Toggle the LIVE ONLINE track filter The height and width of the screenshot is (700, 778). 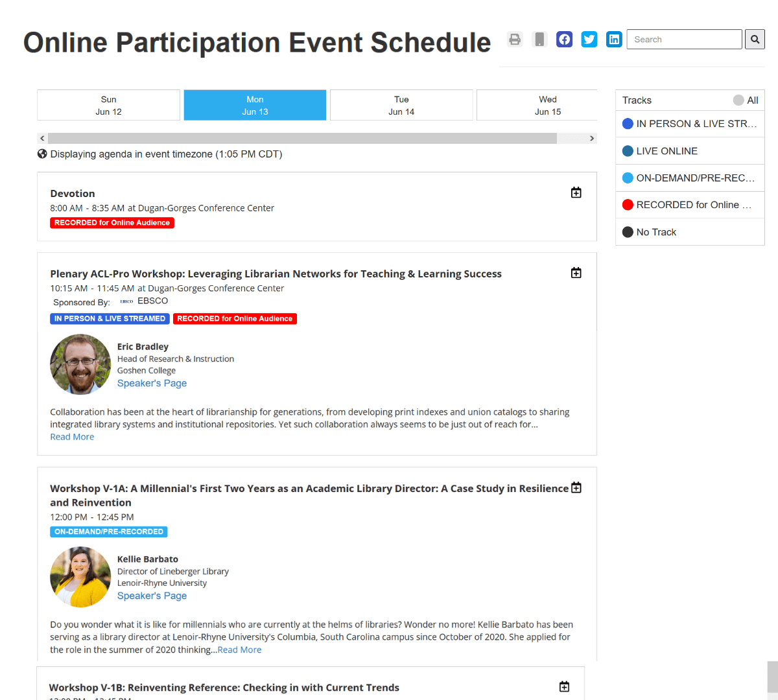(666, 151)
